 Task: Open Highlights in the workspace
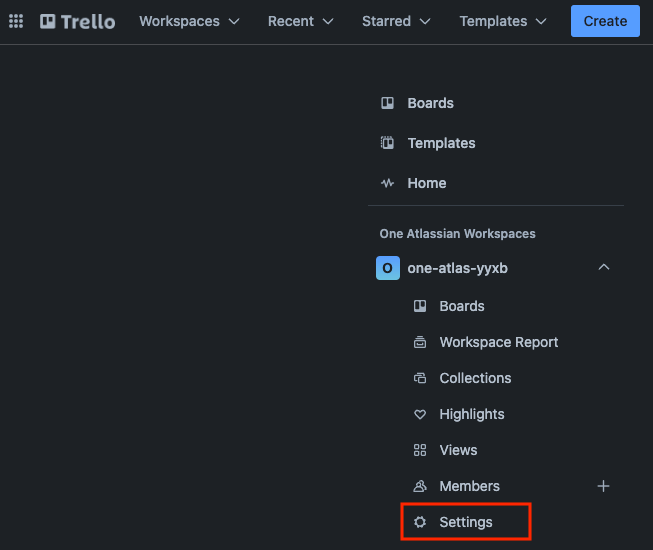tap(472, 414)
